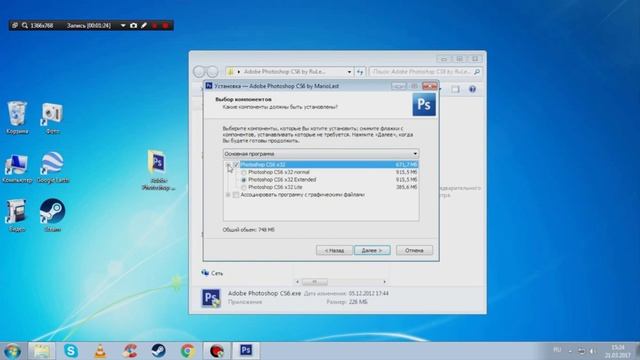This screenshot has width=640, height=360.
Task: Click the pencil draw icon in recorder bar
Action: (x=144, y=25)
